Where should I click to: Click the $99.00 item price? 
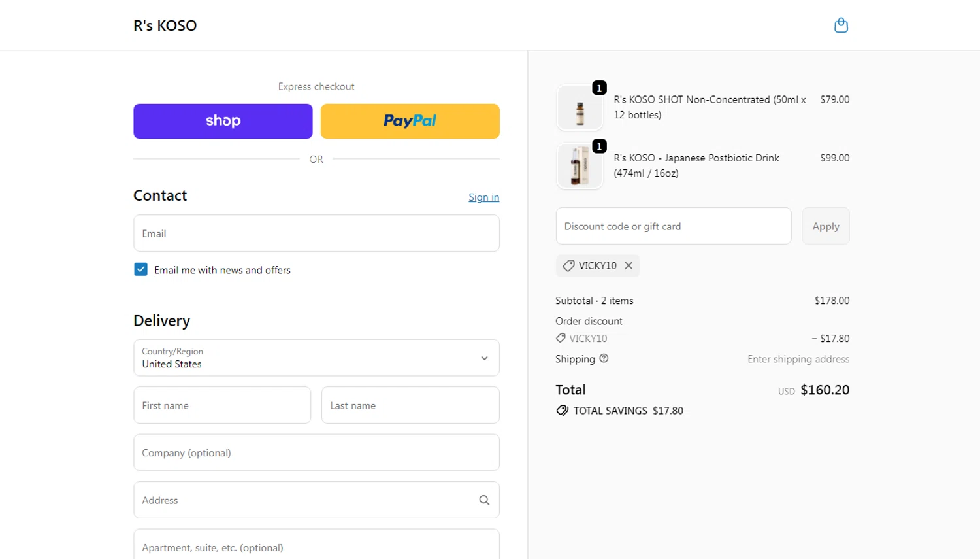(x=834, y=158)
